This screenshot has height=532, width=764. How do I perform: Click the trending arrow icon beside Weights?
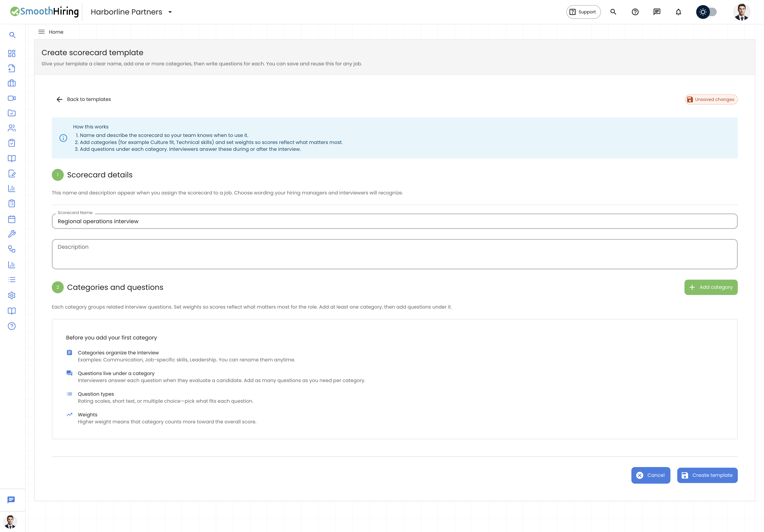tap(69, 415)
